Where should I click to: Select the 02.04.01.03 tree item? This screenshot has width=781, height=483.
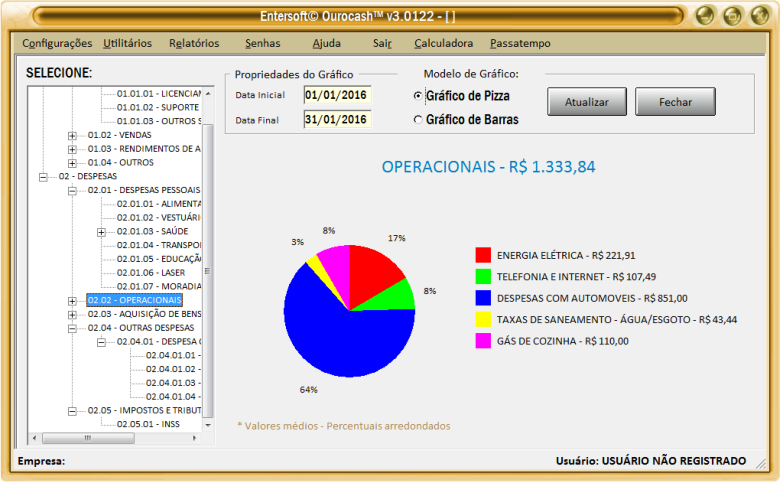[x=173, y=382]
